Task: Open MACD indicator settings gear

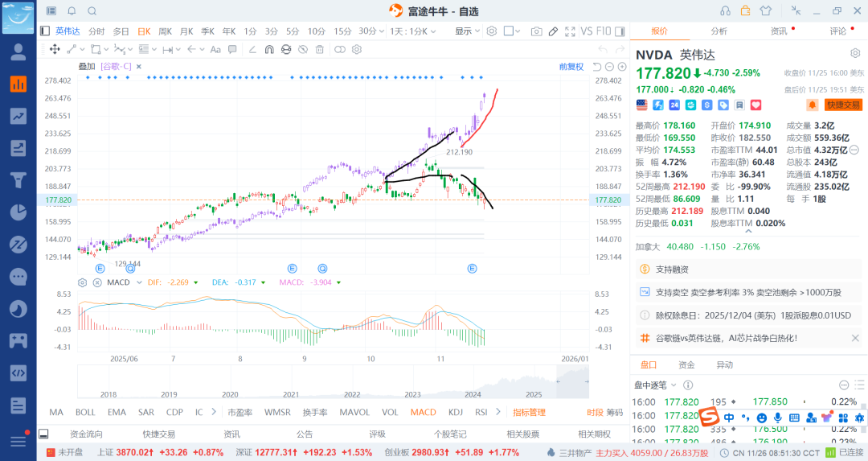Action: click(83, 282)
